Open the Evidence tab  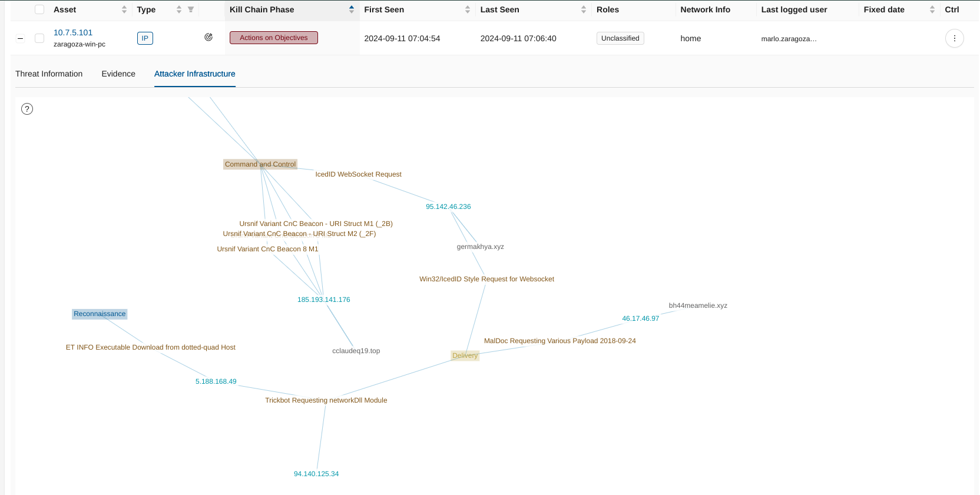coord(118,74)
